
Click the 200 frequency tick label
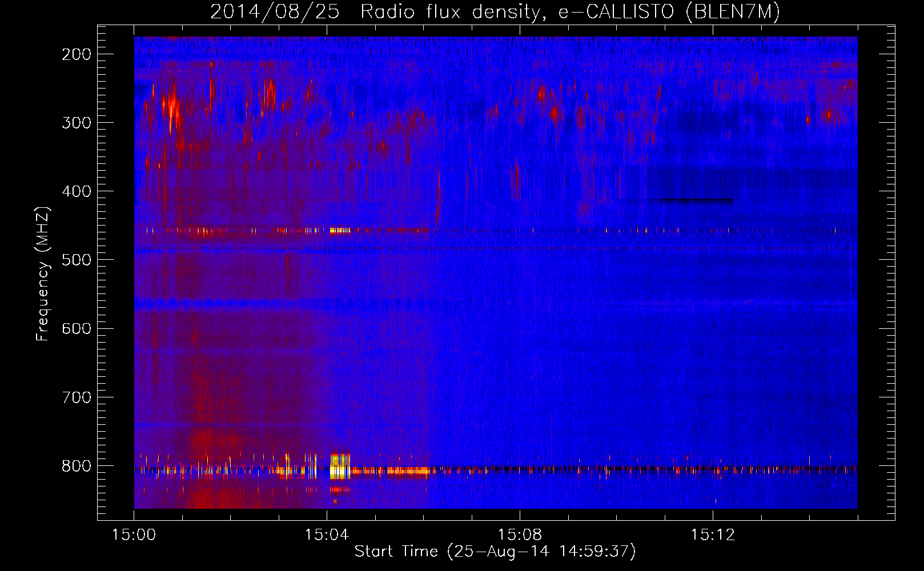(77, 54)
